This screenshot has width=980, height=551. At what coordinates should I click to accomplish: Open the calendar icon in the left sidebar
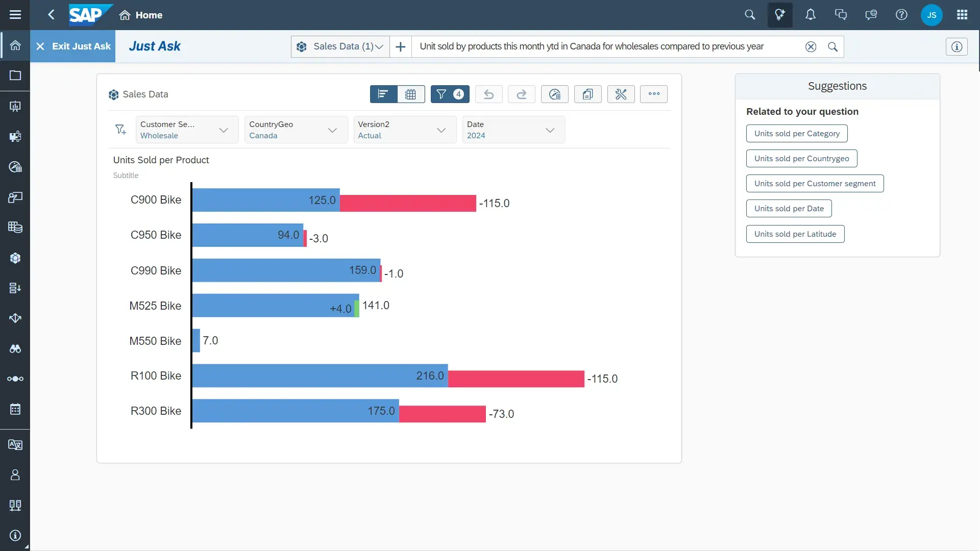[15, 409]
